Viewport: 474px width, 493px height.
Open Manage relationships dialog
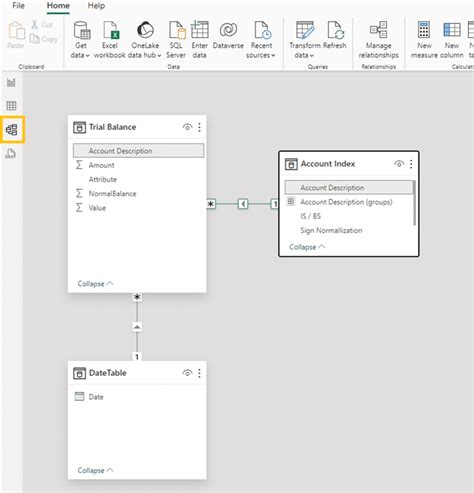tap(378, 40)
